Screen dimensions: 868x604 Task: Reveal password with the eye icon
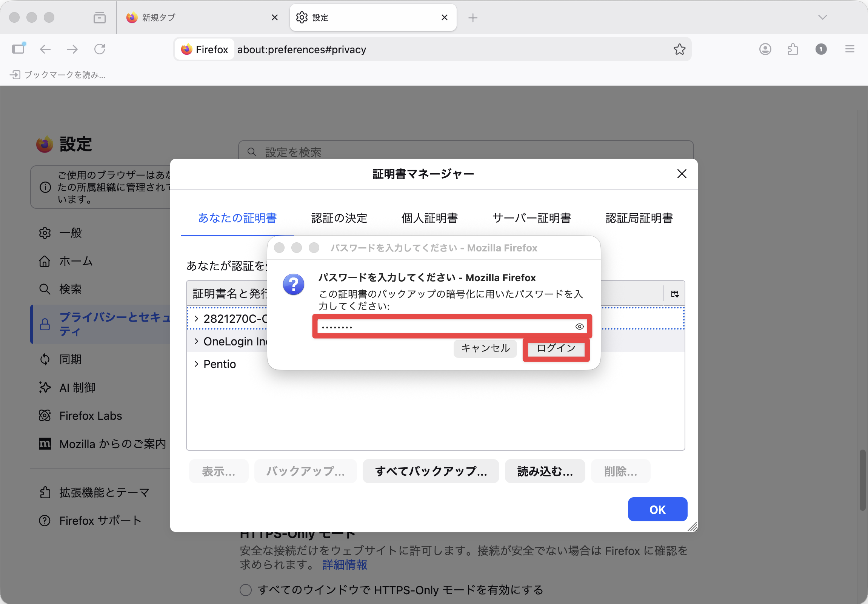pos(579,327)
